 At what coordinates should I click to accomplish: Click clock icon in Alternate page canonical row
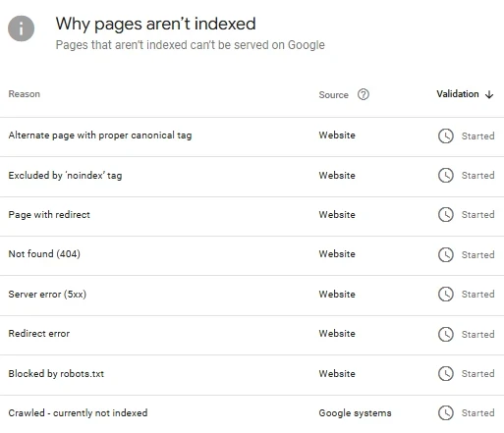coord(446,135)
